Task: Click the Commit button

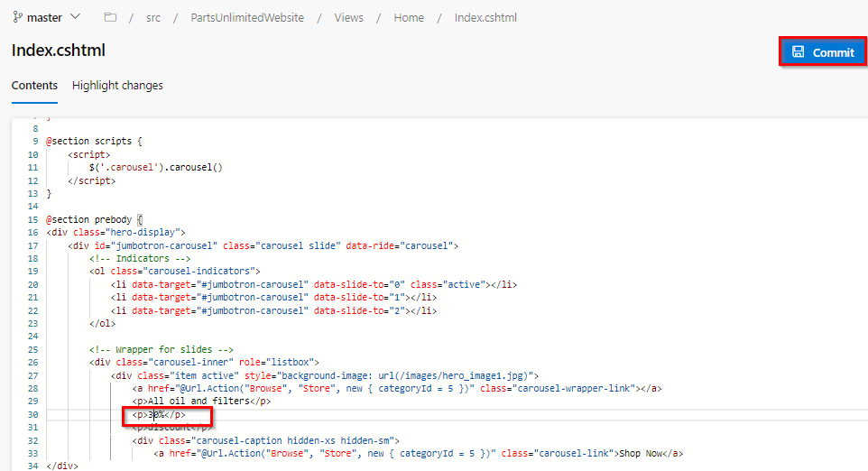Action: [823, 52]
